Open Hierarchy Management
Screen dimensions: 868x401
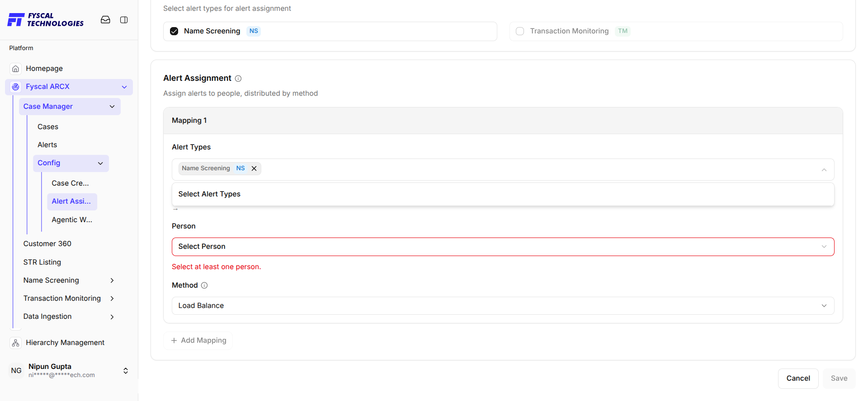coord(65,343)
